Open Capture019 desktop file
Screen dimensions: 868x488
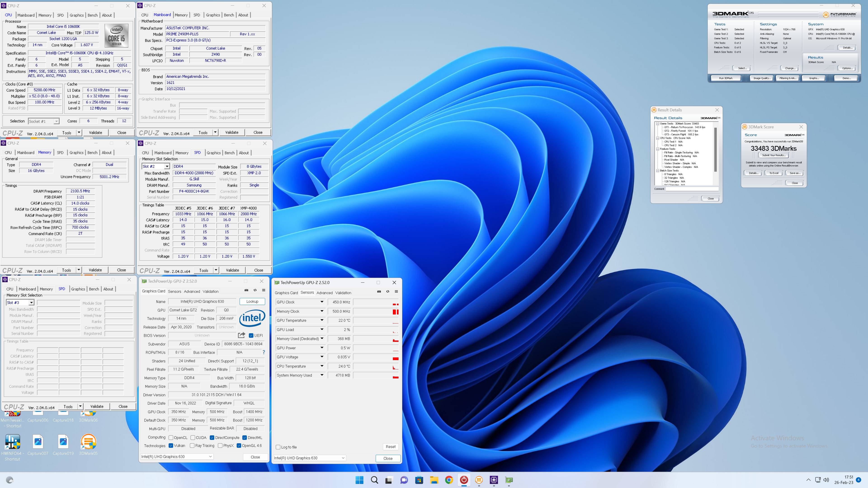tap(63, 445)
